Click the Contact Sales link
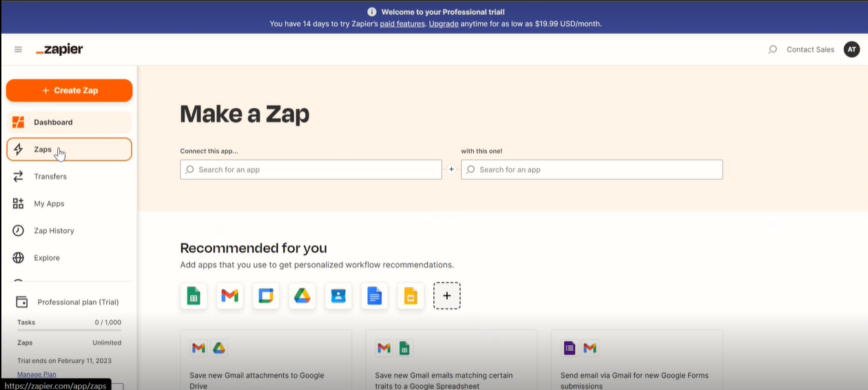The height and width of the screenshot is (390, 868). (x=810, y=50)
